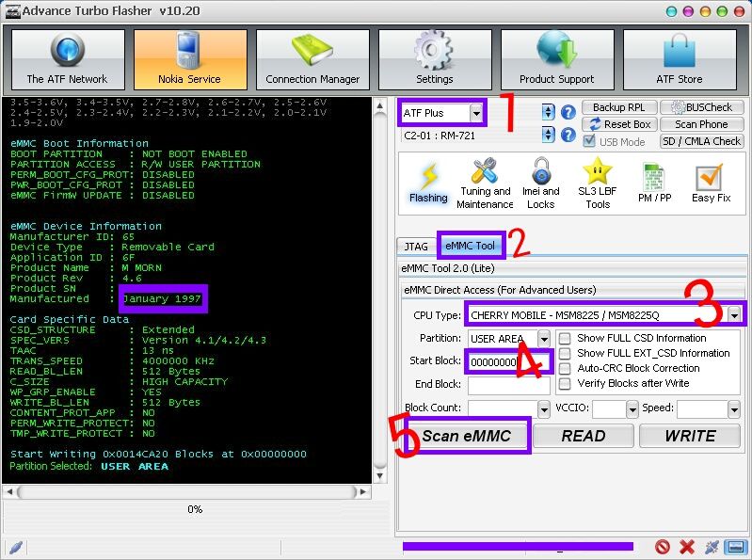Expand the ATF Plus dropdown
Image resolution: width=752 pixels, height=560 pixels.
coord(476,113)
